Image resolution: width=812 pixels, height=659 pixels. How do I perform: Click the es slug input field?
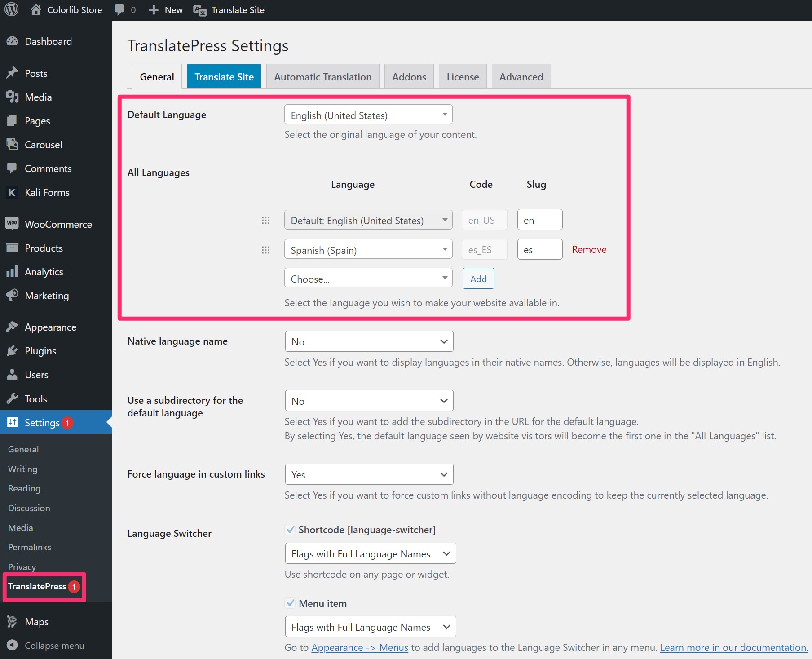tap(540, 249)
